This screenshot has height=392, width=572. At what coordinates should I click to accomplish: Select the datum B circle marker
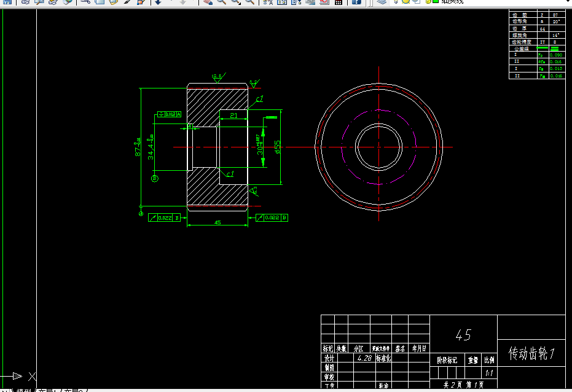[x=155, y=178]
